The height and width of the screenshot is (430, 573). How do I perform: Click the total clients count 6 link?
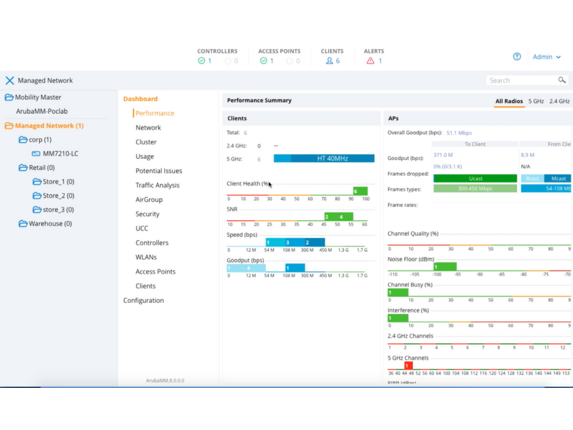(246, 133)
